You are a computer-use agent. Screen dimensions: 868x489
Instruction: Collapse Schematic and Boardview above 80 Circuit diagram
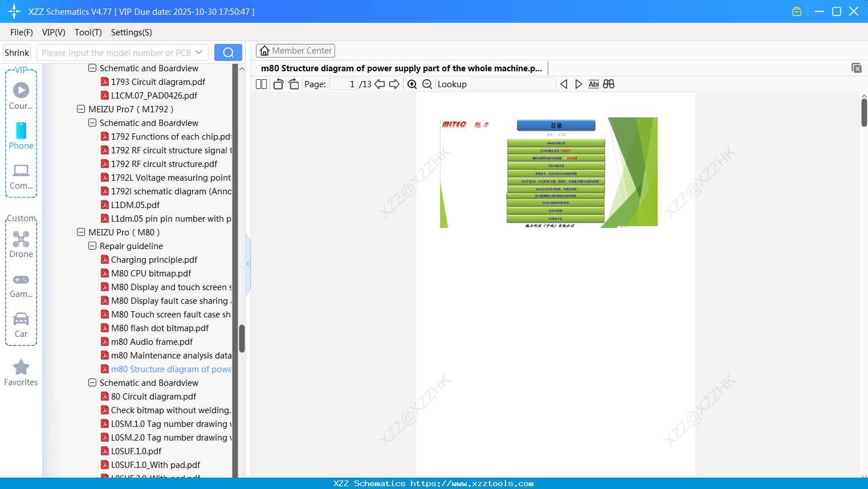(x=92, y=382)
